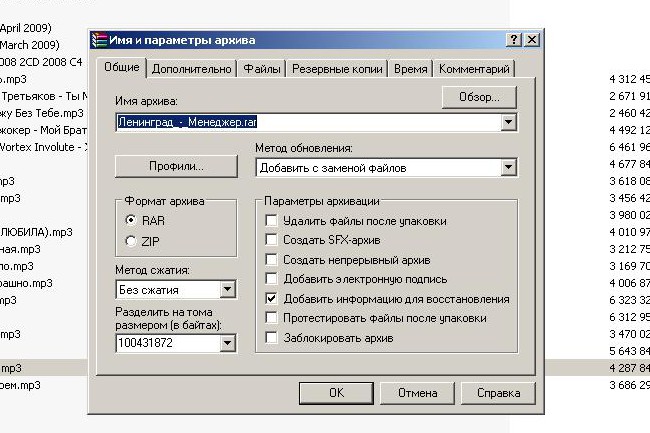
Task: Click the Справка button
Action: [498, 393]
